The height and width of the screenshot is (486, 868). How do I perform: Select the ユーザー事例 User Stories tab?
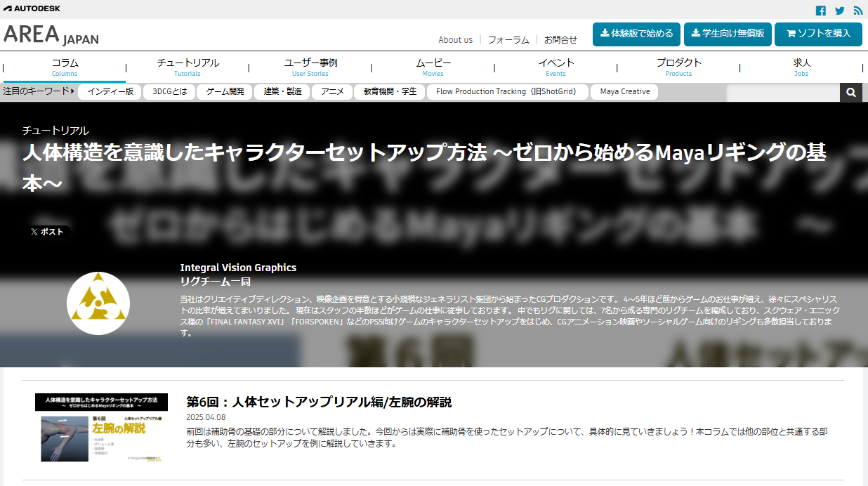[x=310, y=67]
